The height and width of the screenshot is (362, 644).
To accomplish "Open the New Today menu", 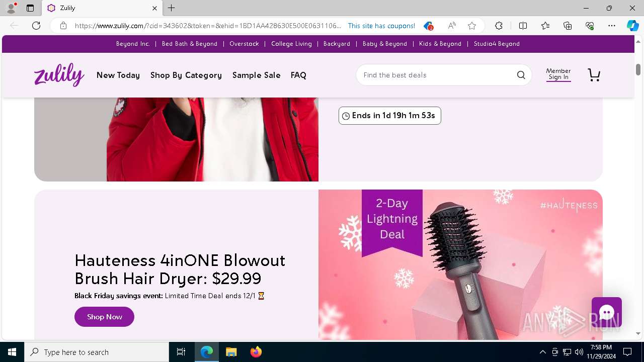I will [x=118, y=75].
